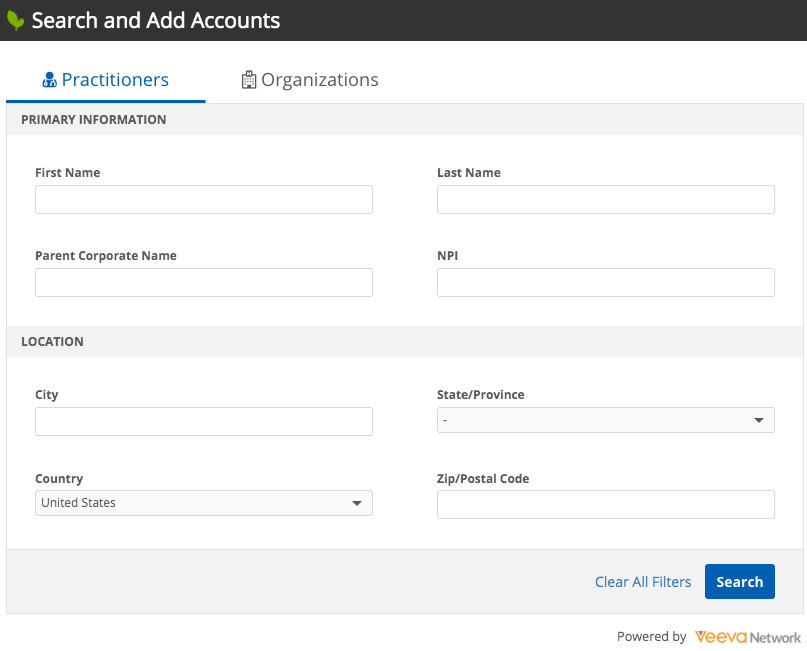807x651 pixels.
Task: Click the Primary Information section header
Action: pos(94,119)
